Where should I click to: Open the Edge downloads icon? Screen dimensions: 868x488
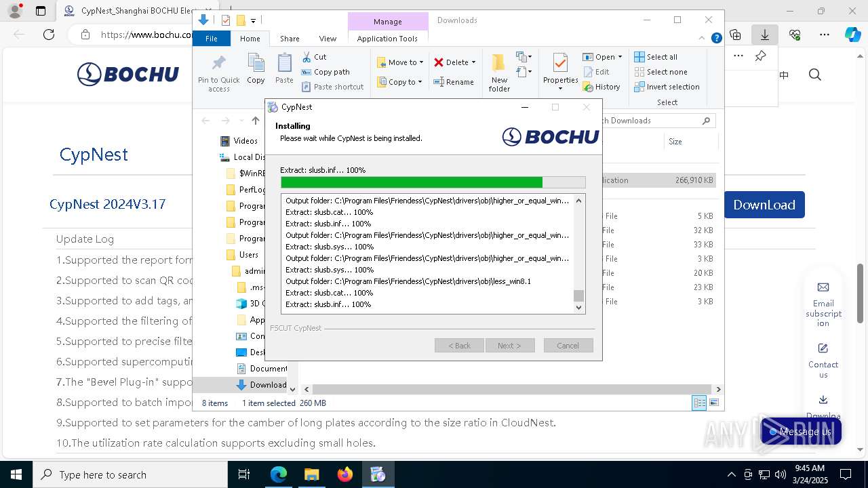tap(765, 35)
